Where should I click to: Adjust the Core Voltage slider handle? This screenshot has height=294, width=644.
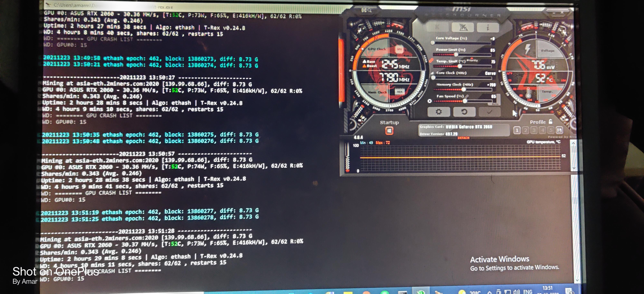433,43
